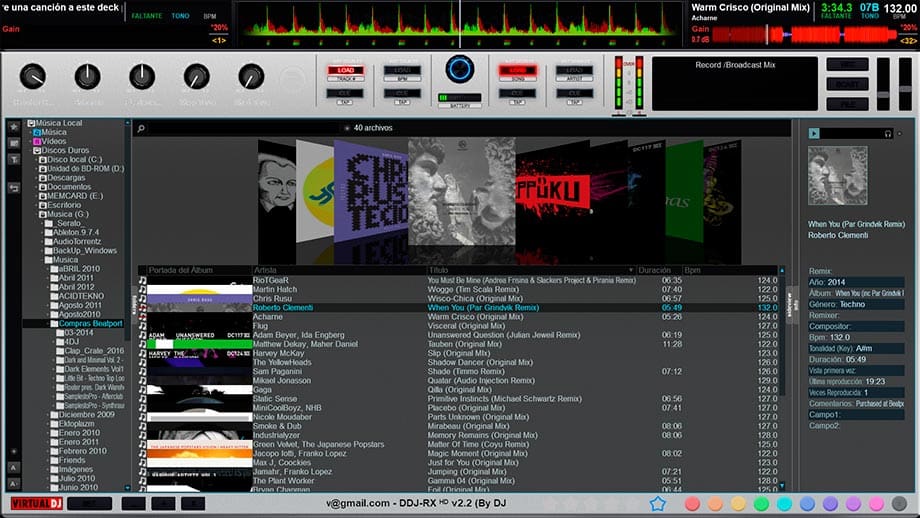920x518 pixels.
Task: Toggle the red LOAD button above SONG
Action: (517, 70)
